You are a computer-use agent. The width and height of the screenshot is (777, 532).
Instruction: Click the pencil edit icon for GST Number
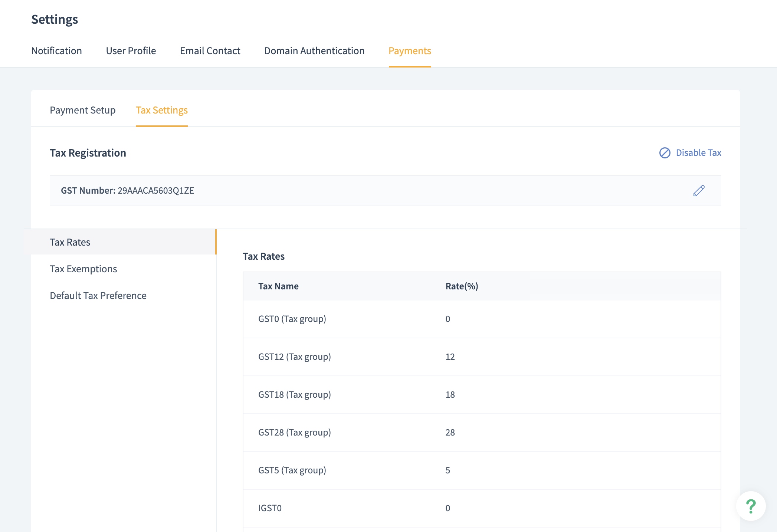(x=699, y=191)
